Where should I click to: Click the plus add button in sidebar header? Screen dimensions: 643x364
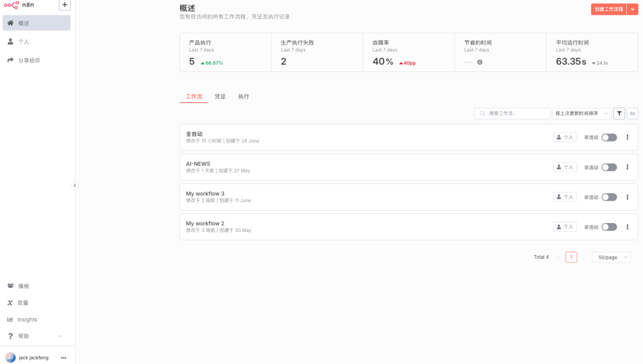(64, 5)
